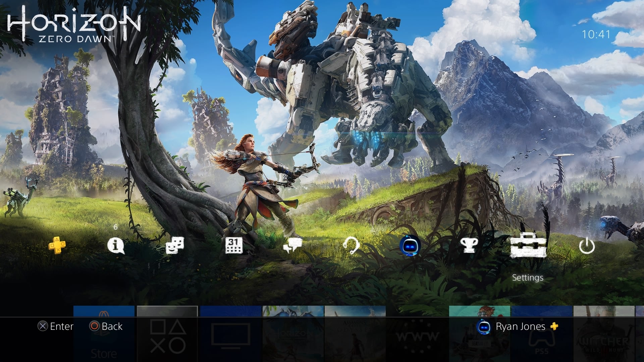Click the cross button Enter icon
The height and width of the screenshot is (362, 644).
click(x=43, y=326)
